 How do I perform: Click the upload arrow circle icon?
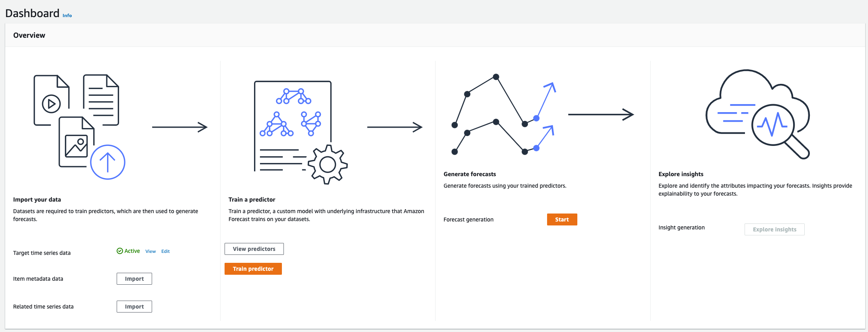pyautogui.click(x=108, y=162)
